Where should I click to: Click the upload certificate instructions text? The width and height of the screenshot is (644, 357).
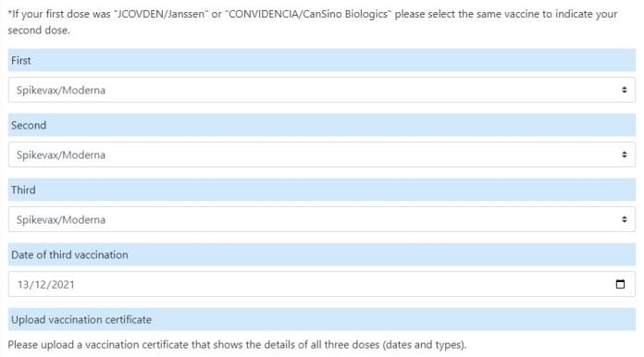(237, 345)
